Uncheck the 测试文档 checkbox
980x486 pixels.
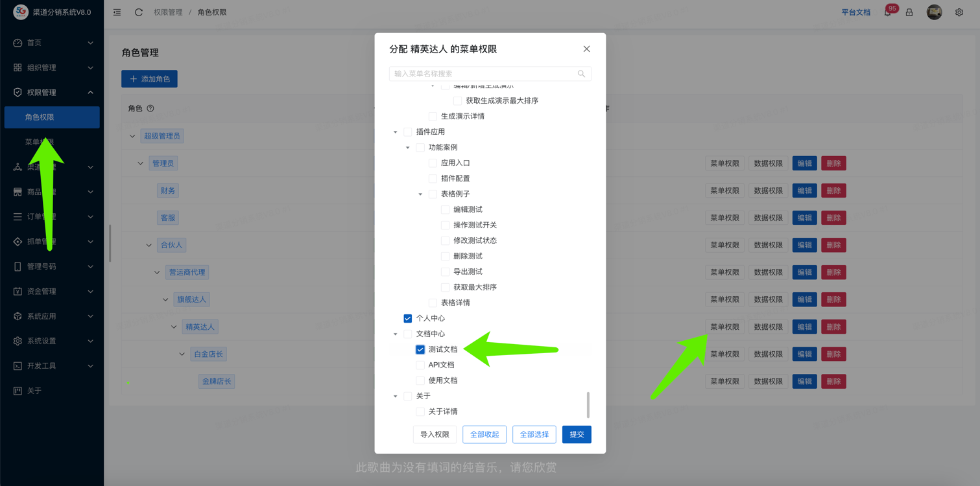pos(420,349)
